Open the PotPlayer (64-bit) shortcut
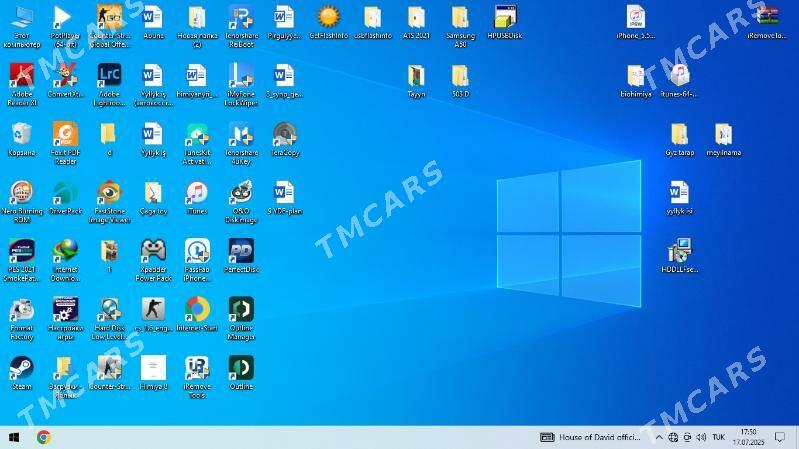 [65, 27]
